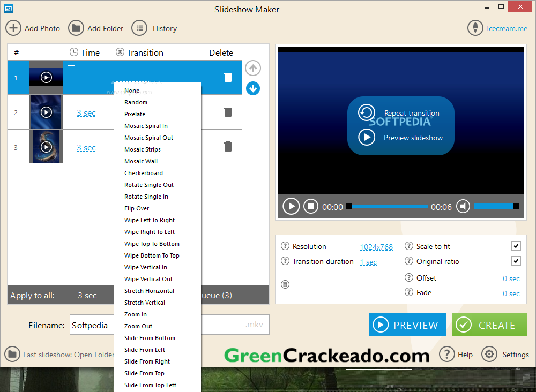The height and width of the screenshot is (392, 536).
Task: Click the CREATE button
Action: pos(489,325)
